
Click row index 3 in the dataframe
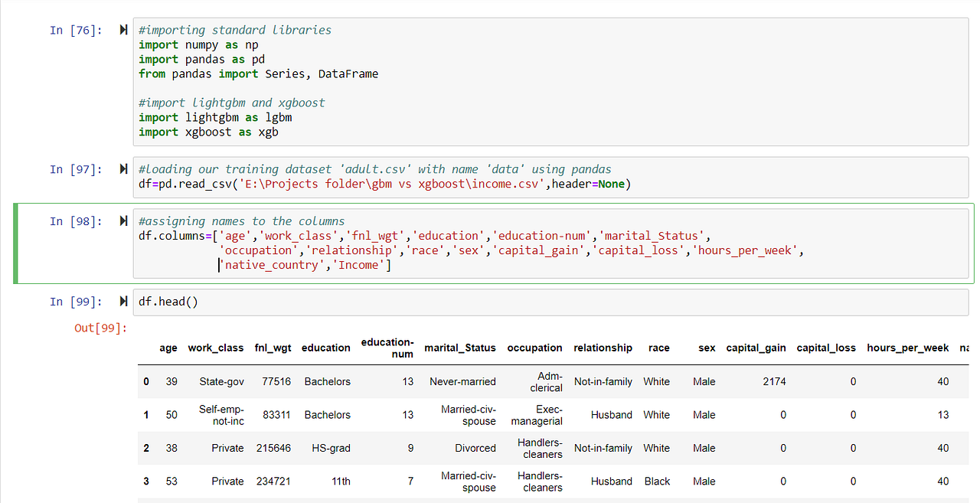click(x=146, y=482)
